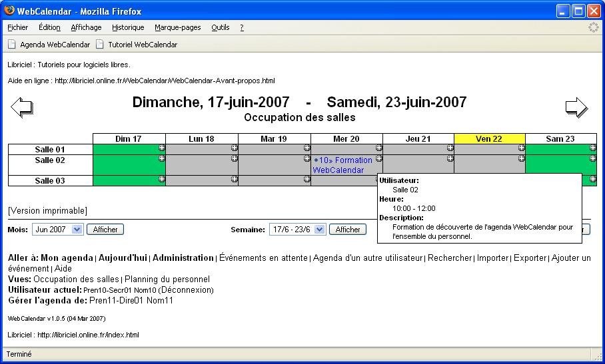This screenshot has height=364, width=605.
Task: Add event in Salle 02 on Ven 22
Action: [x=522, y=158]
